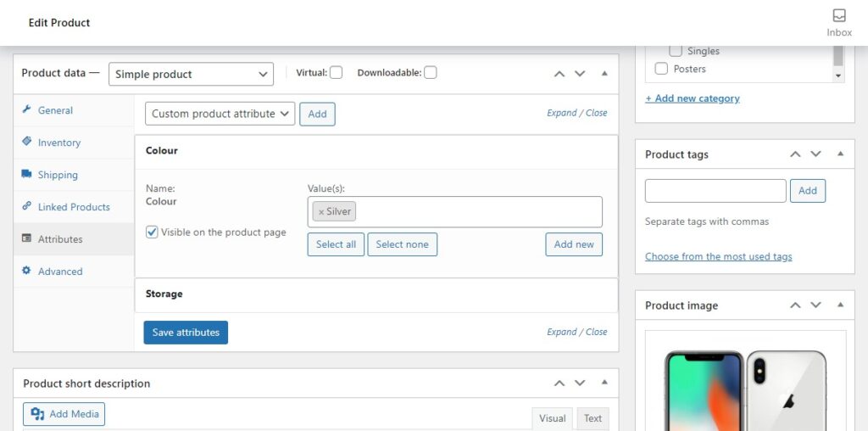Move Product short description panel down
This screenshot has height=431, width=868.
[x=580, y=383]
